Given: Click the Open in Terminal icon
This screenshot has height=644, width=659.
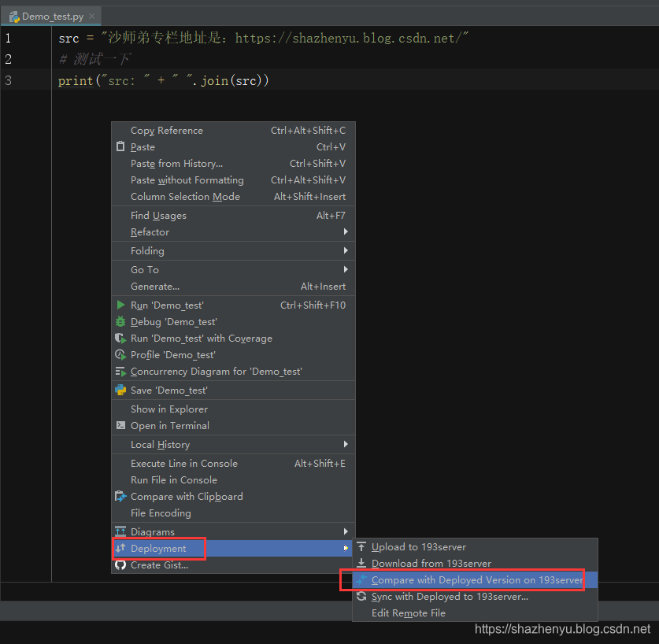Looking at the screenshot, I should pos(120,425).
